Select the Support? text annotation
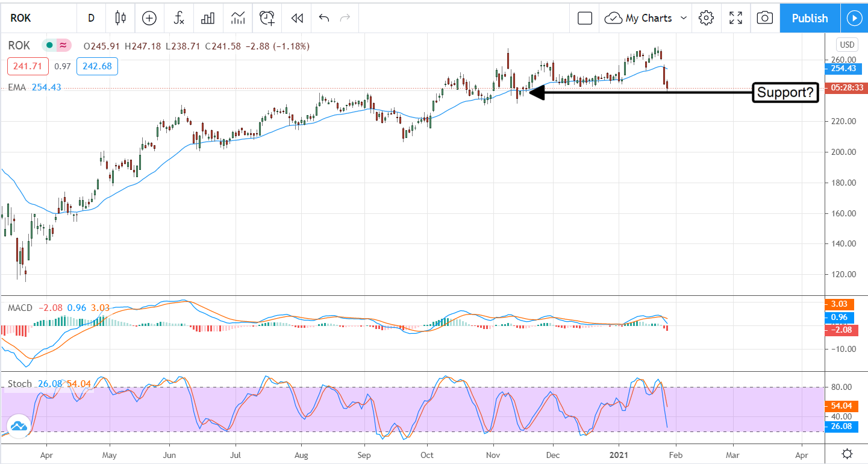The width and height of the screenshot is (868, 464). [785, 93]
